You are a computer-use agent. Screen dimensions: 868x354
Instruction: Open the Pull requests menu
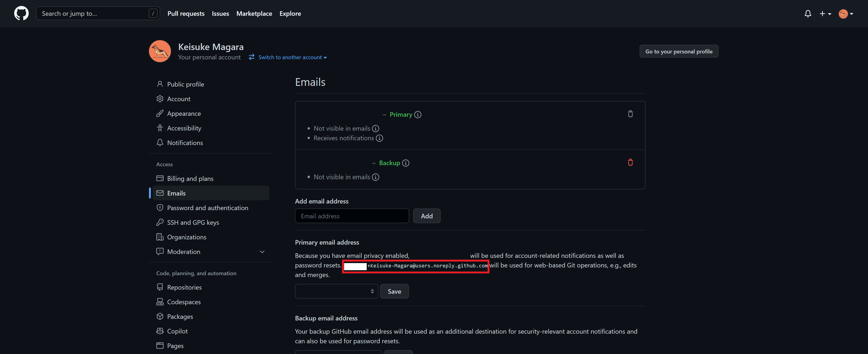(186, 13)
